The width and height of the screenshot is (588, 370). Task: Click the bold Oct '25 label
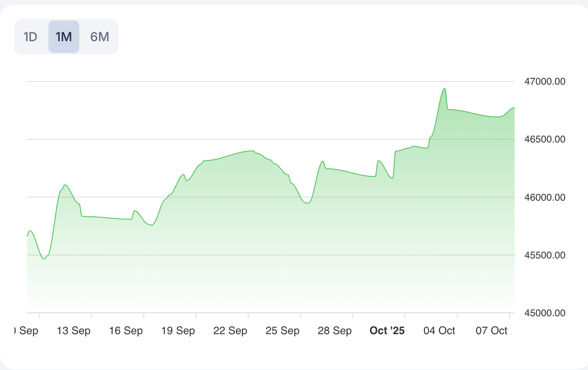pyautogui.click(x=387, y=331)
